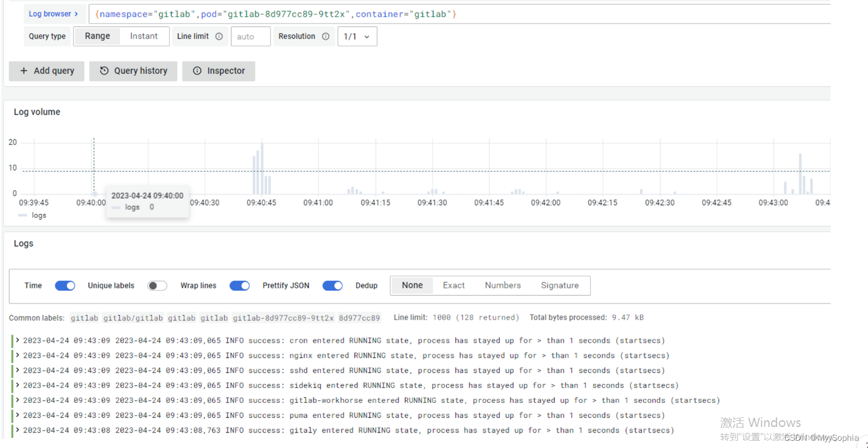868x448 pixels.
Task: Expand the sshd entered RUNNING log row
Action: [18, 370]
